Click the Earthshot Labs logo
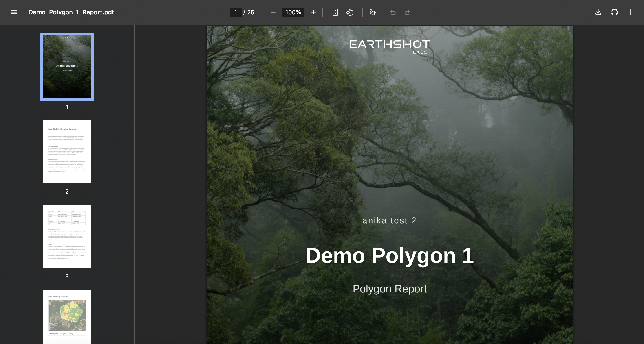This screenshot has width=644, height=344. click(390, 46)
